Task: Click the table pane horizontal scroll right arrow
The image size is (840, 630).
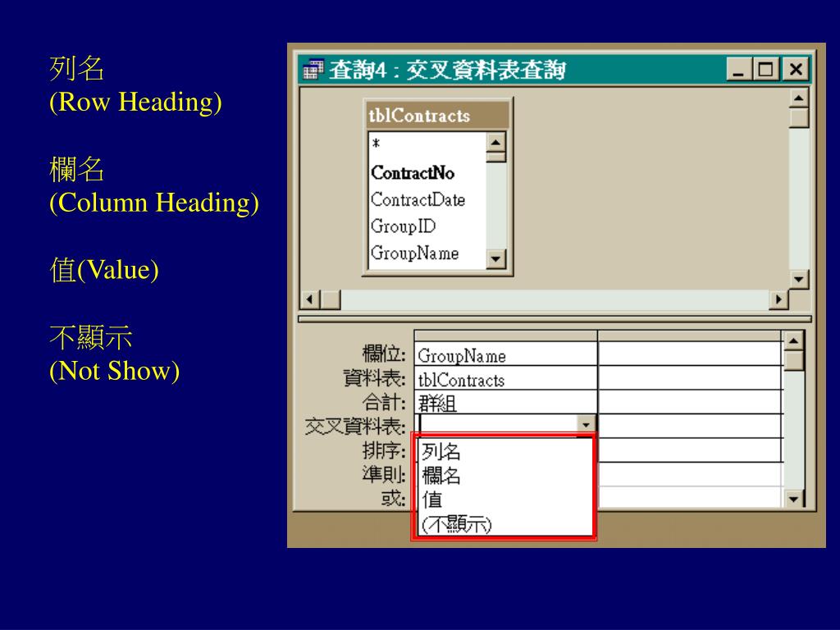Action: click(x=778, y=299)
